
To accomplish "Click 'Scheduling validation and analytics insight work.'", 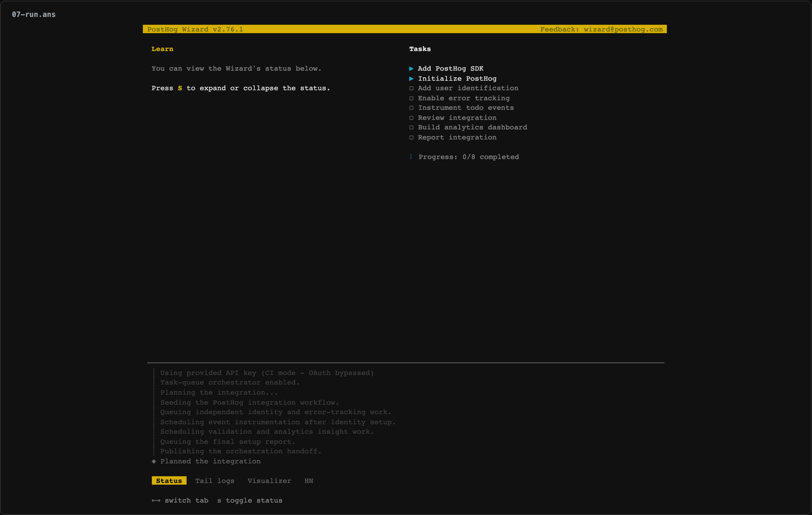I will 267,432.
